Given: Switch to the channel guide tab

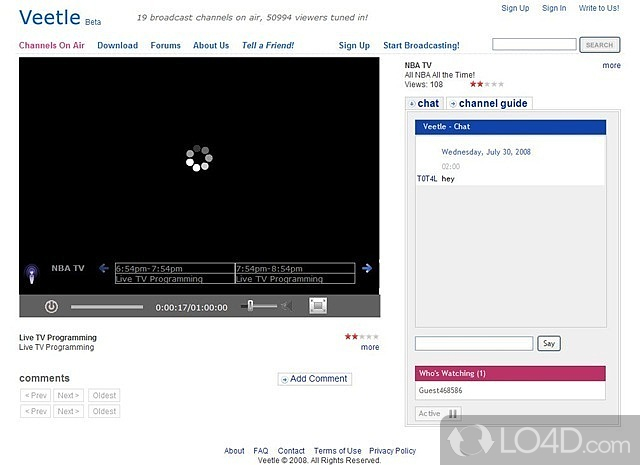Looking at the screenshot, I should (489, 104).
